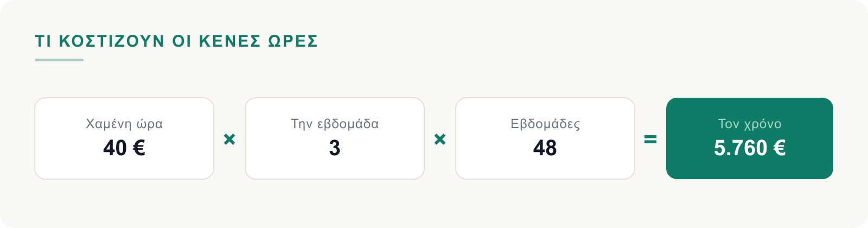Image resolution: width=868 pixels, height=228 pixels.
Task: Click the 'Εβδομάδες' label text
Action: click(545, 124)
